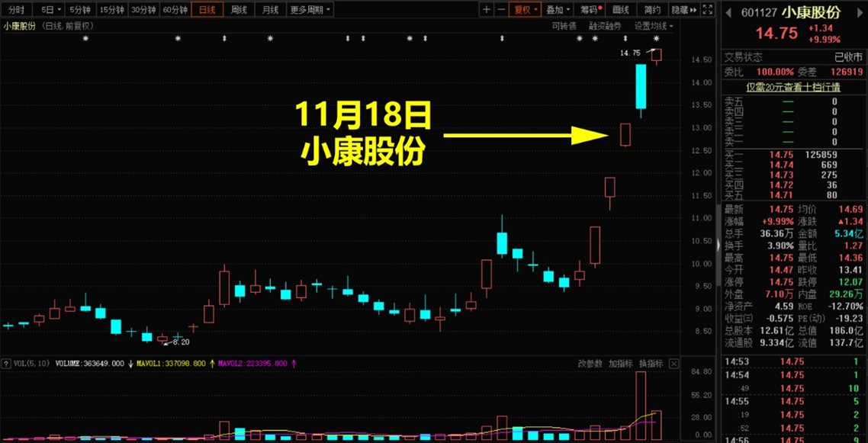
Task: Click the 小康股份 chart title label
Action: [x=19, y=26]
